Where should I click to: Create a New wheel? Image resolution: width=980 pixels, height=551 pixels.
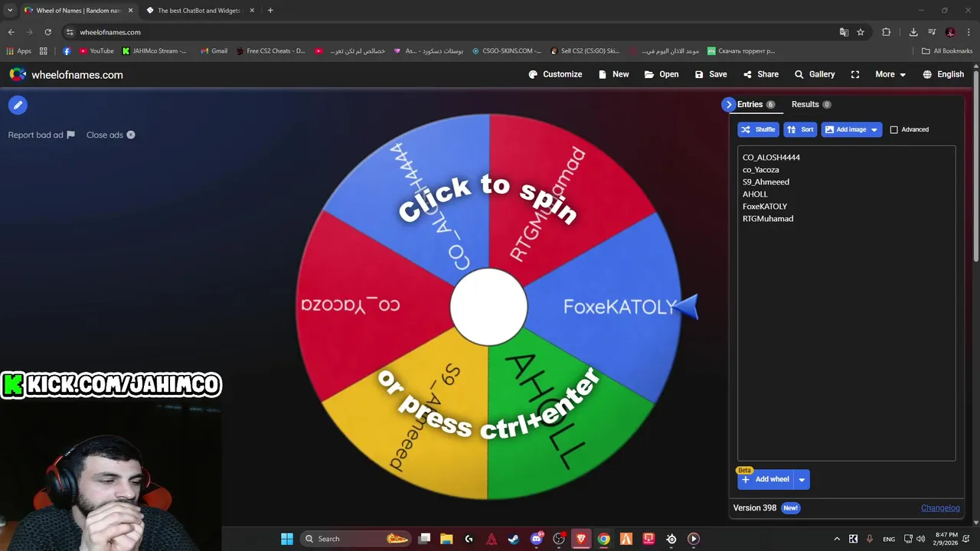[614, 74]
